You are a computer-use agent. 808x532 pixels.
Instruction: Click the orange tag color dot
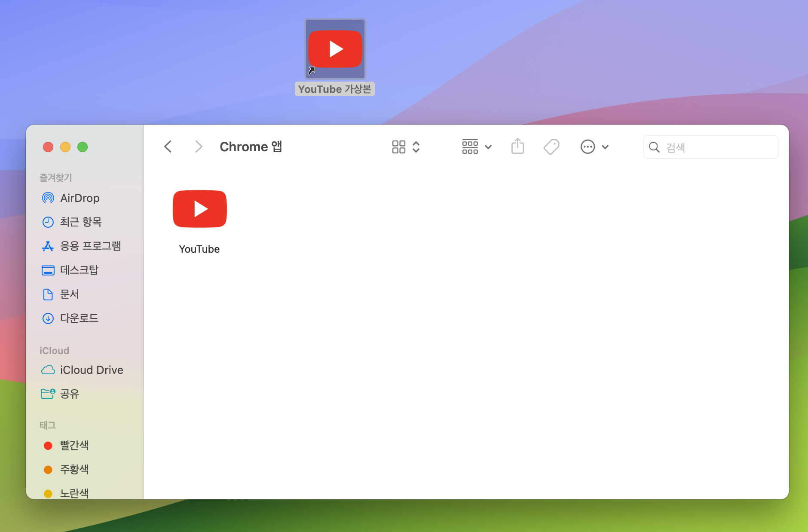pos(48,470)
